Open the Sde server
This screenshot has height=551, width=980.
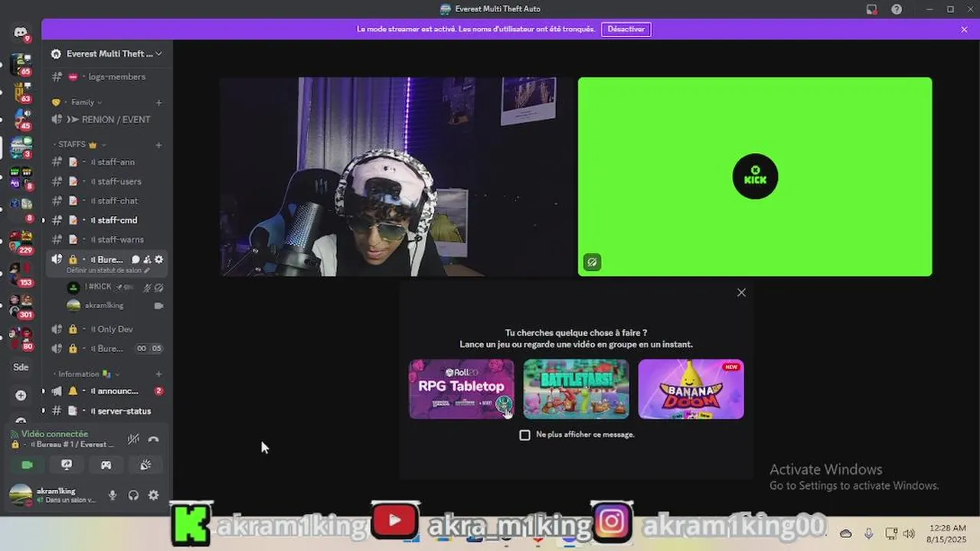[21, 367]
